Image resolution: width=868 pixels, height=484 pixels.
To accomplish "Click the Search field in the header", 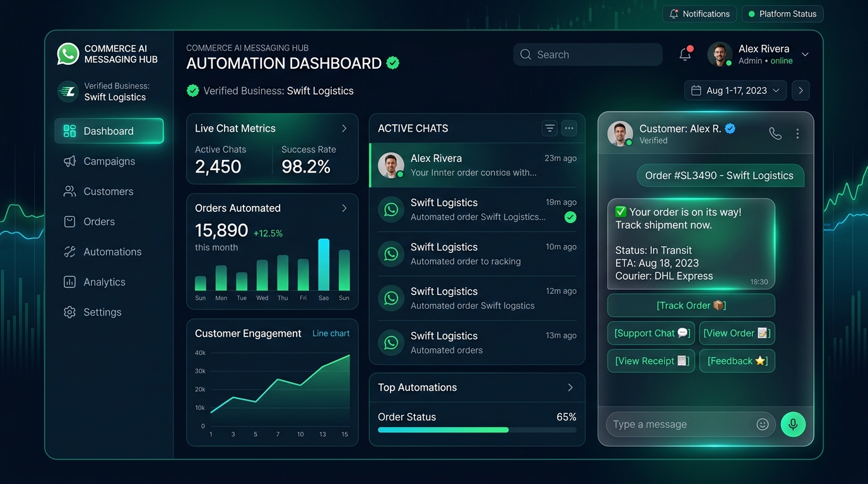I will point(588,55).
